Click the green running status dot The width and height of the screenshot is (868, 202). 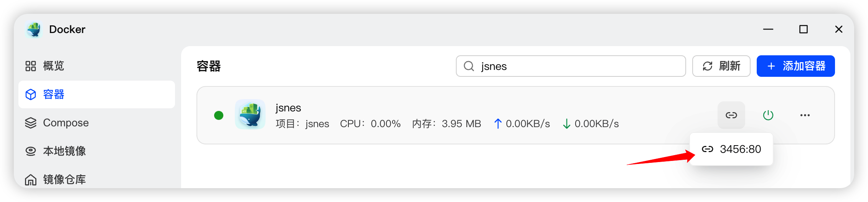click(x=219, y=115)
